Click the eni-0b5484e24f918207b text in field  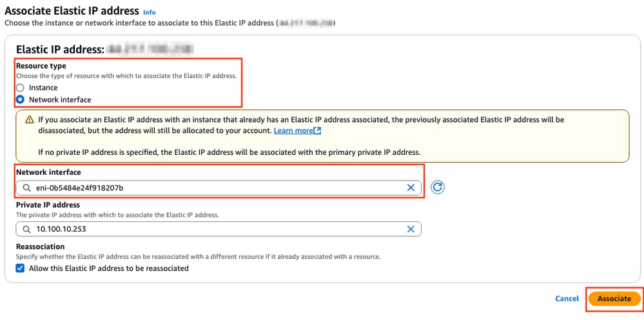point(80,188)
